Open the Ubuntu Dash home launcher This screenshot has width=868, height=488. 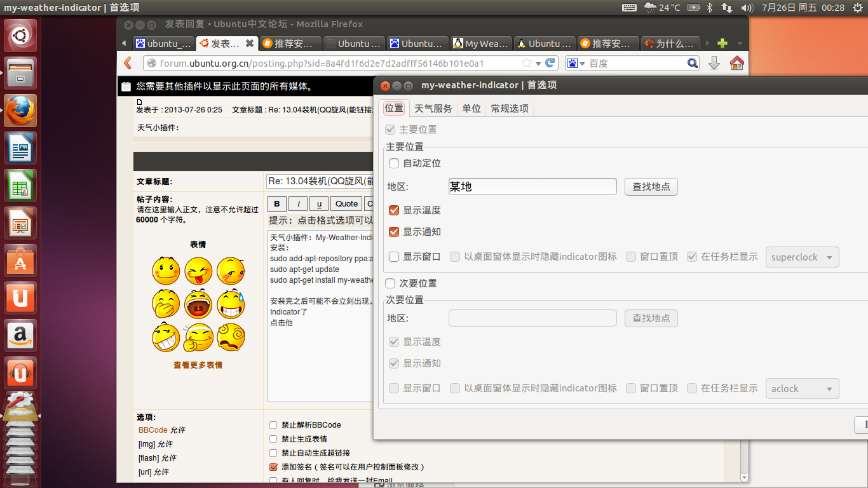21,36
